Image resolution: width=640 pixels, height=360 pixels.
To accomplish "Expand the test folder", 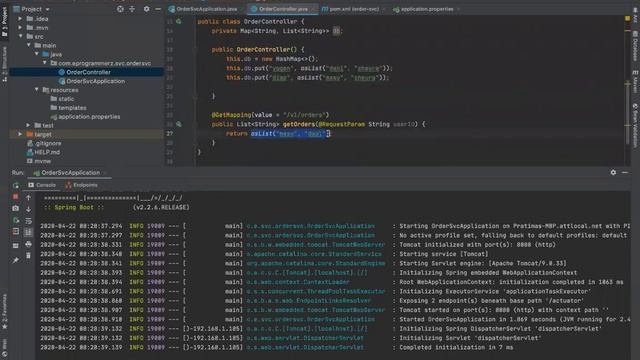I will click(28, 125).
